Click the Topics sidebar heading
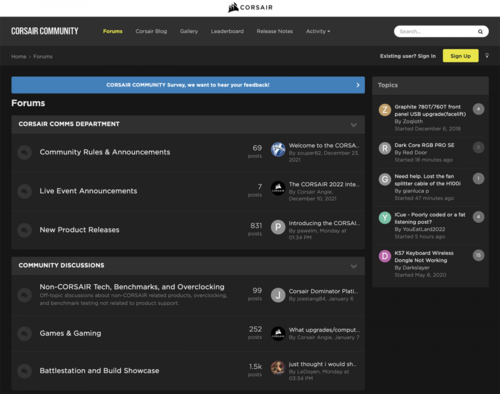Viewport: 500px width, 394px height. pyautogui.click(x=388, y=85)
